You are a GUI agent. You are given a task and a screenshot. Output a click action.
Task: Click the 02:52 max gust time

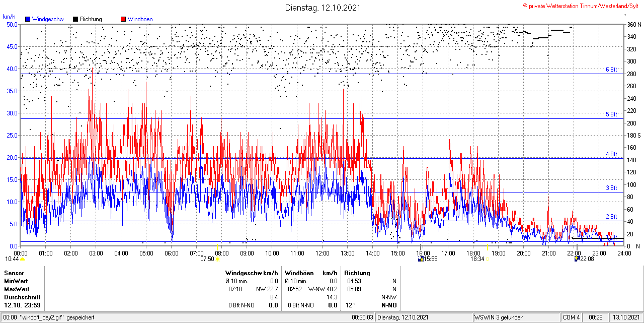pyautogui.click(x=294, y=289)
